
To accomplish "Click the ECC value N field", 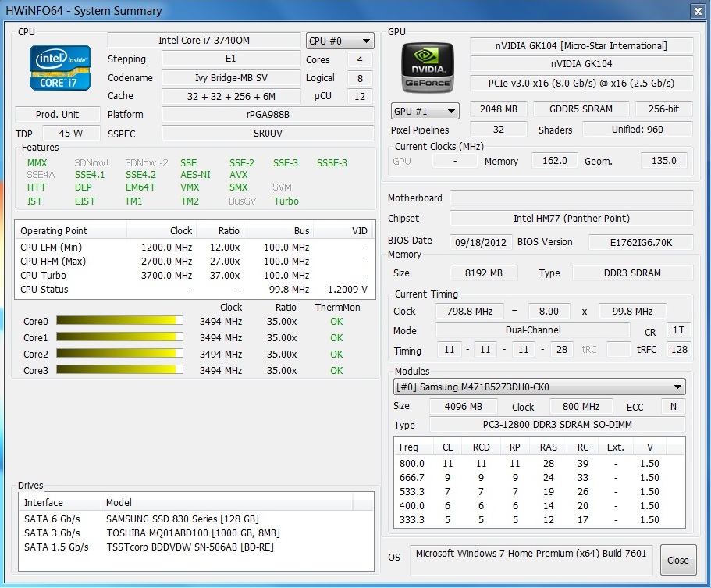I will tap(673, 406).
